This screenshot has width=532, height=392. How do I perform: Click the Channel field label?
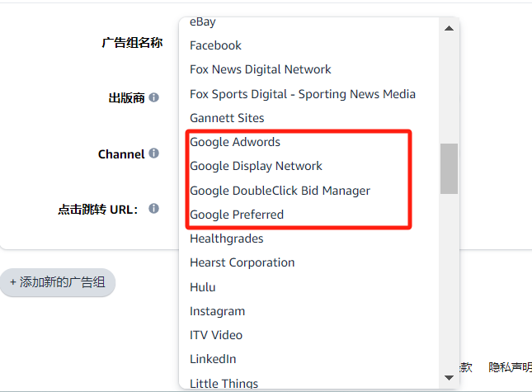click(121, 154)
